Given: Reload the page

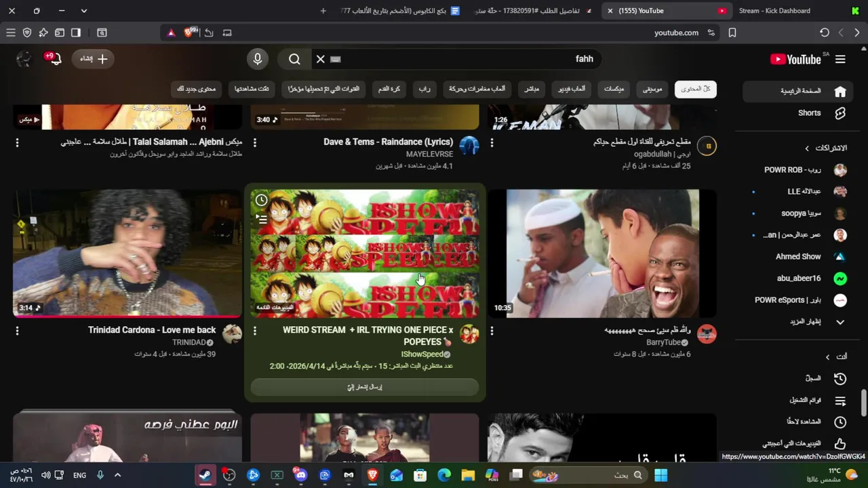Looking at the screenshot, I should 825,33.
